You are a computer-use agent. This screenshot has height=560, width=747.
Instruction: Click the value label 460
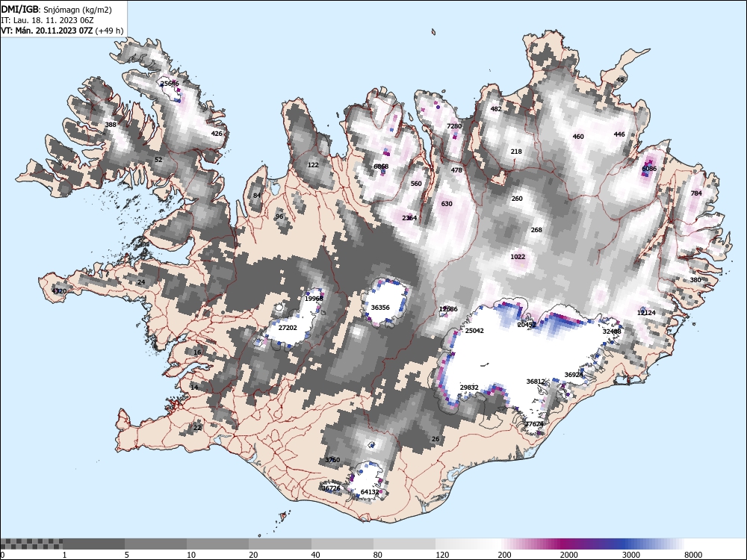coord(578,136)
